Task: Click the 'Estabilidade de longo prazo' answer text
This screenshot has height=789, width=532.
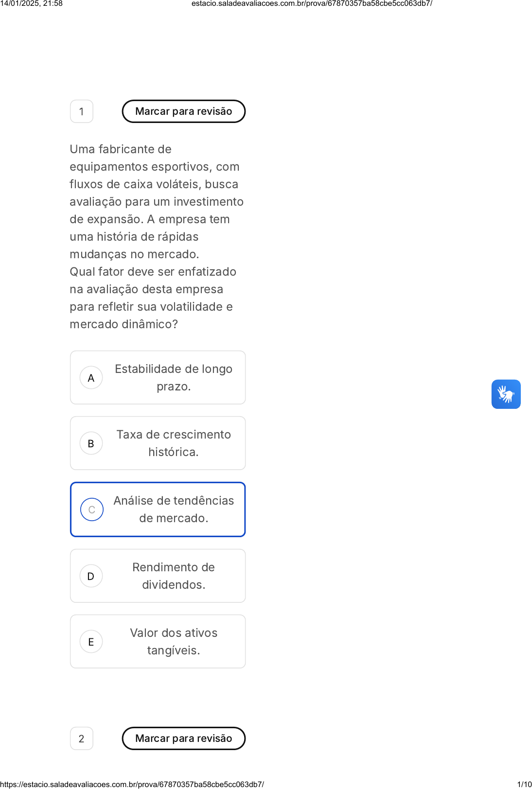Action: [174, 378]
